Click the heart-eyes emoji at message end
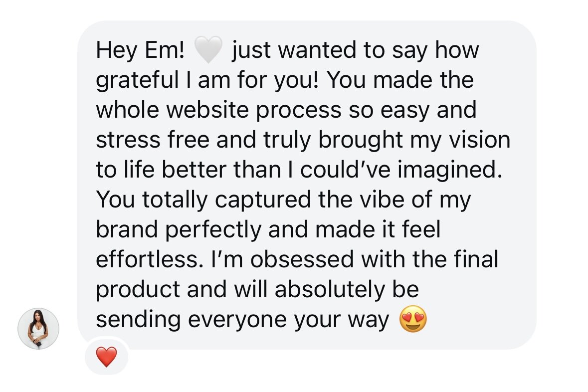 pyautogui.click(x=413, y=321)
